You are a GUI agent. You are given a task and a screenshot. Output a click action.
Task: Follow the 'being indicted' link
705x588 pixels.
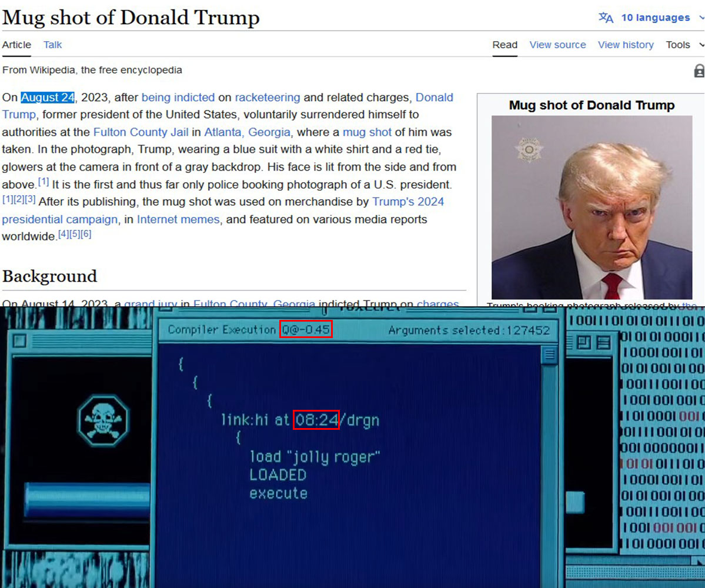coord(178,98)
